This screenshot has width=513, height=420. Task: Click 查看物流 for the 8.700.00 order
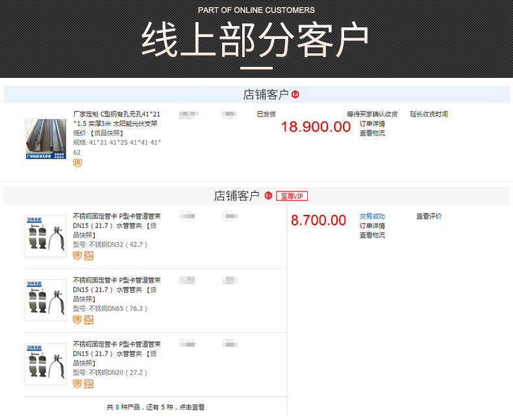tap(372, 235)
